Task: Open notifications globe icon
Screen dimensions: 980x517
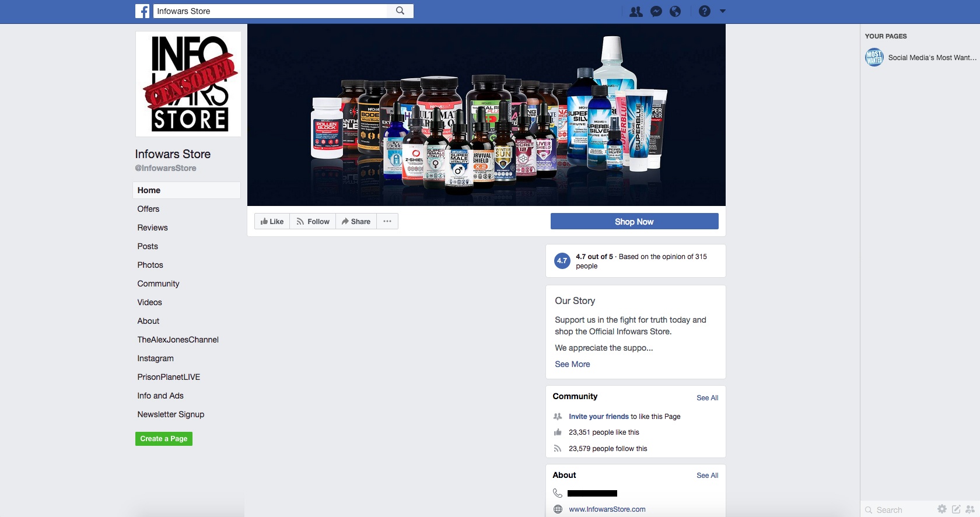Action: (x=675, y=12)
